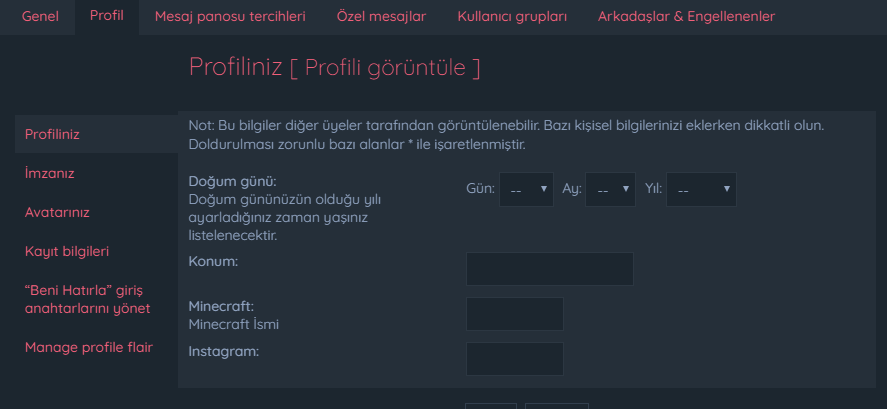887x409 pixels.
Task: Select the Kullanıcı grupları tab
Action: (512, 16)
